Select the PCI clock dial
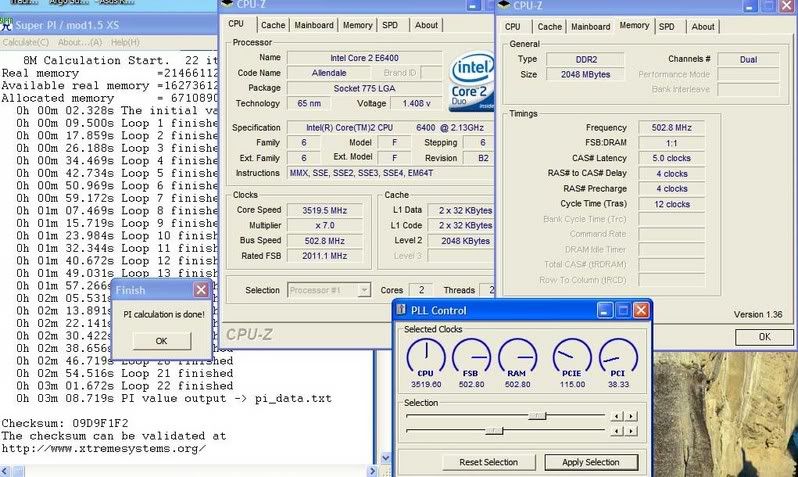 tap(618, 358)
